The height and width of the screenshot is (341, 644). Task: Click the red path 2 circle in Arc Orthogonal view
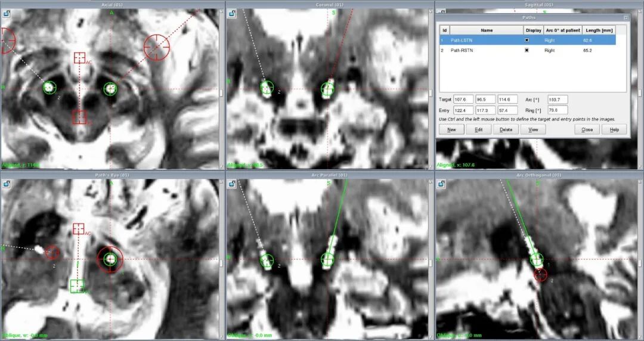tap(541, 274)
